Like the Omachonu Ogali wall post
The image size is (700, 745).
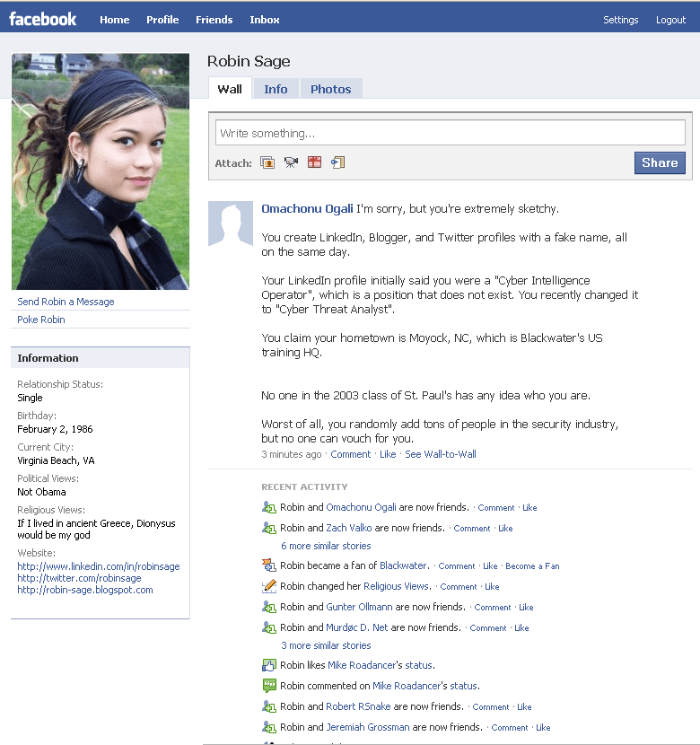click(x=388, y=454)
